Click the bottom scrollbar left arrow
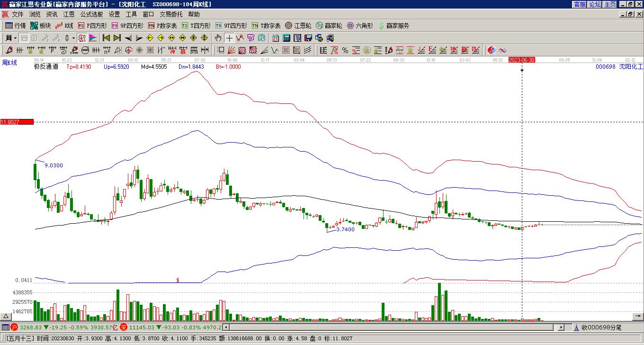The height and width of the screenshot is (345, 644). pos(226,327)
